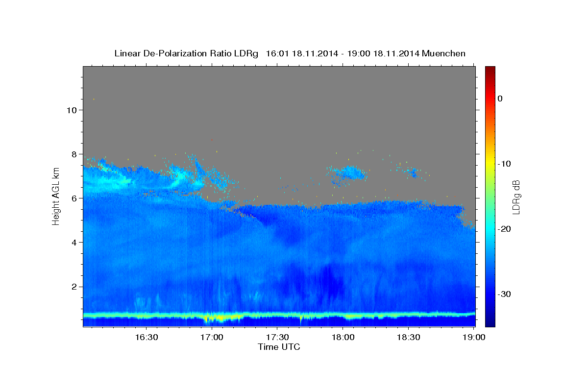Click the 'Time UTC' axis label
Image resolution: width=588 pixels, height=392 pixels.
point(279,347)
